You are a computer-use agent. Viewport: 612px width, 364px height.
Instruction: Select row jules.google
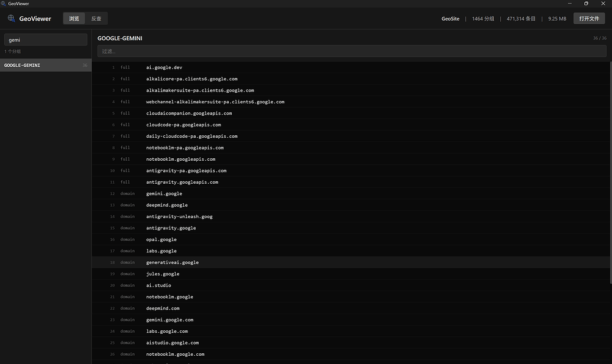tap(351, 274)
